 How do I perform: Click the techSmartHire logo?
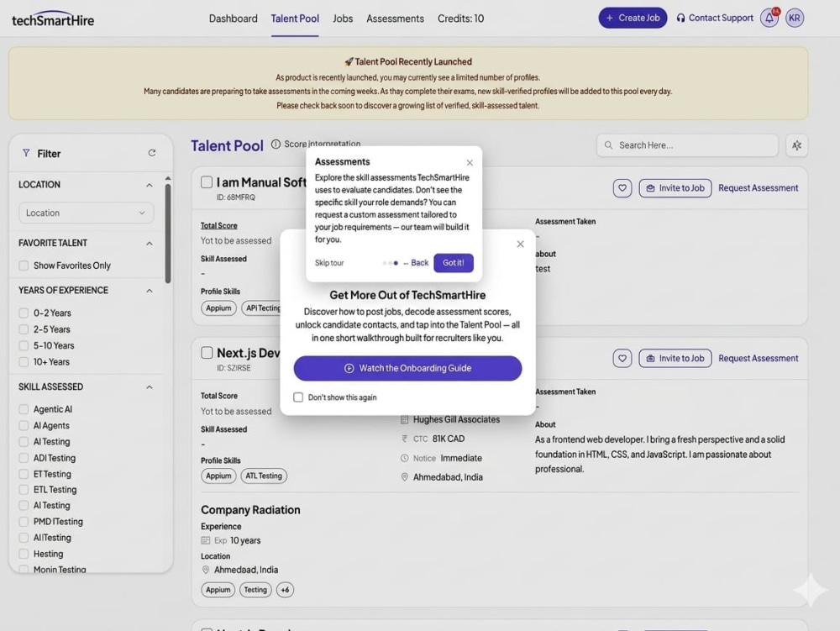pyautogui.click(x=52, y=19)
